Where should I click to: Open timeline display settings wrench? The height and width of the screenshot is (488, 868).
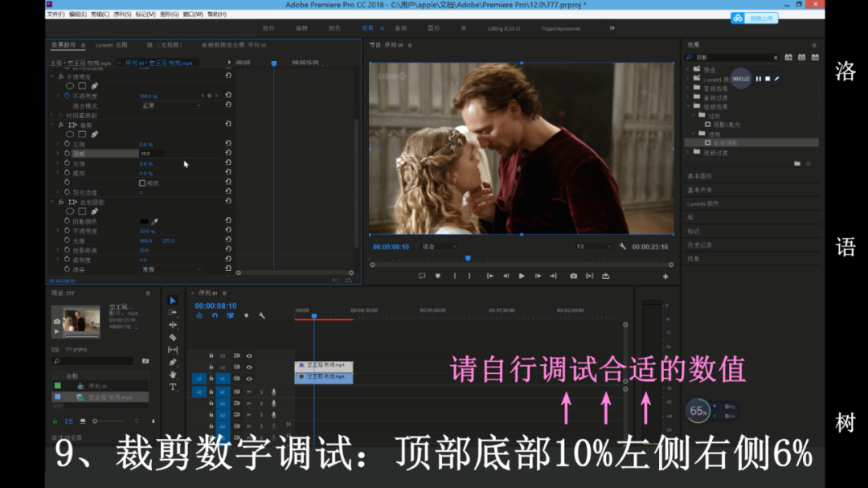(x=262, y=316)
